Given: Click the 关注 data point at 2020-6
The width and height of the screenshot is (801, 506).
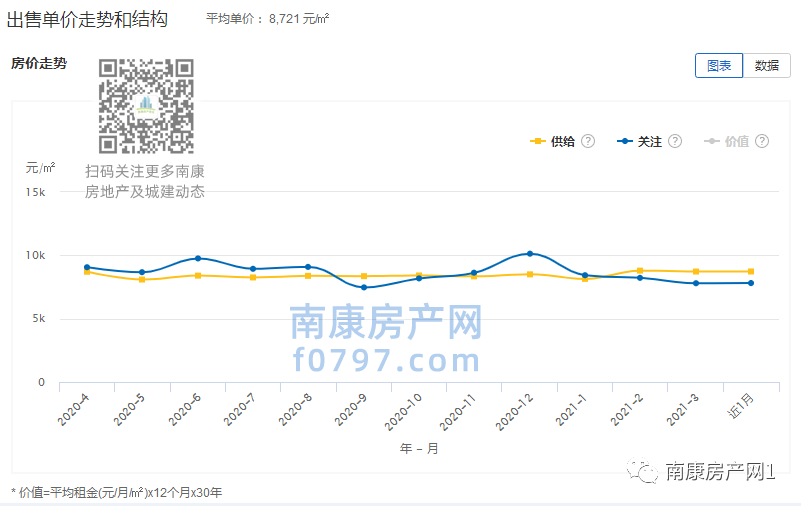Looking at the screenshot, I should 198,258.
